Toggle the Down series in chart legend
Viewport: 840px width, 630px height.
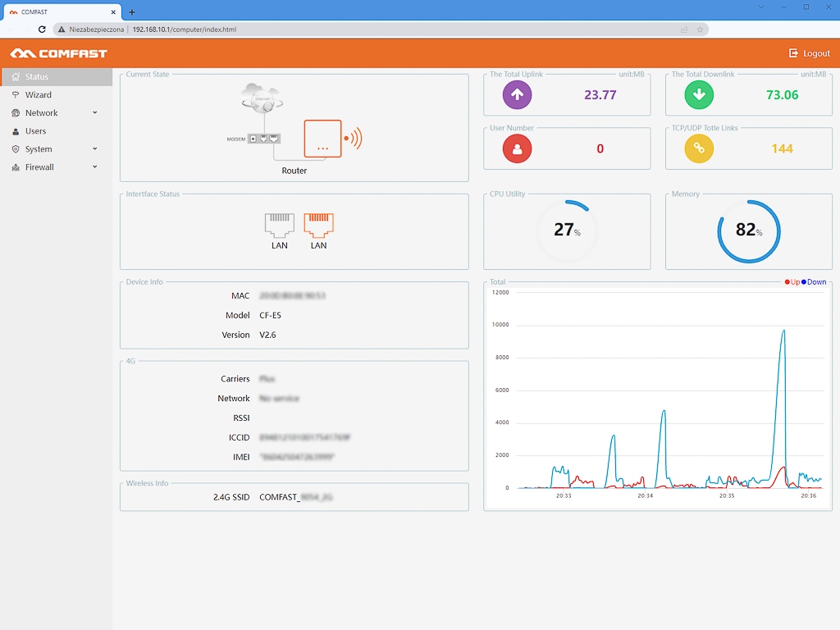coord(814,282)
